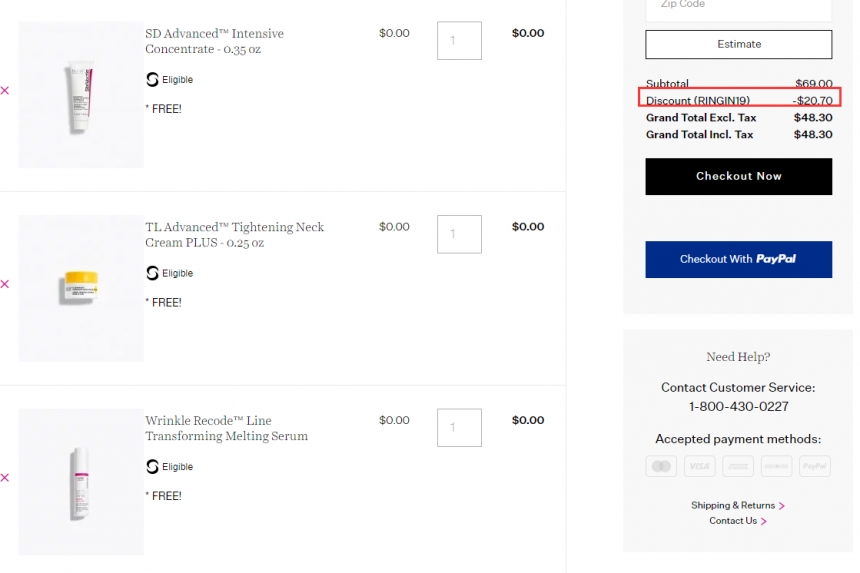Remove Wrinkle Recode Melting Serum from cart

(5, 478)
